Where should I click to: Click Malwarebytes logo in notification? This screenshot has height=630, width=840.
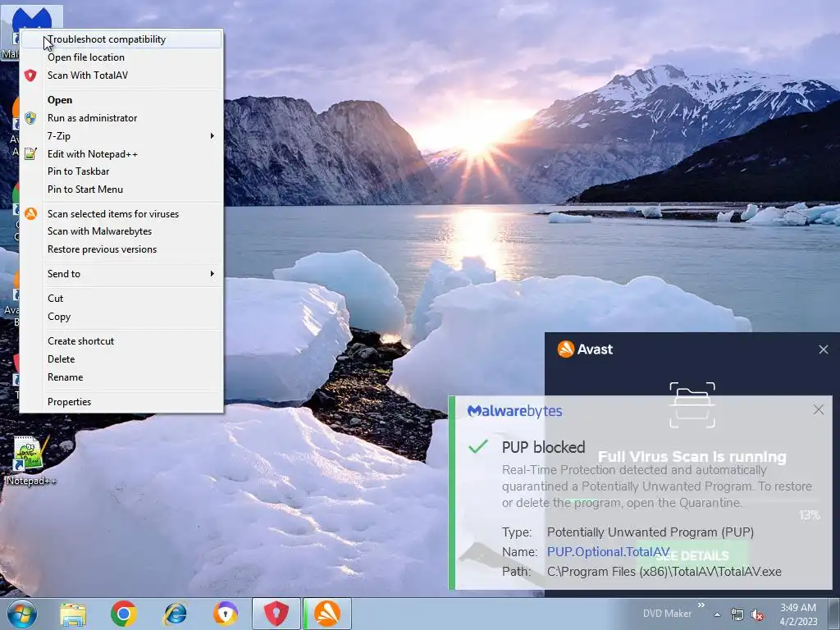(515, 412)
